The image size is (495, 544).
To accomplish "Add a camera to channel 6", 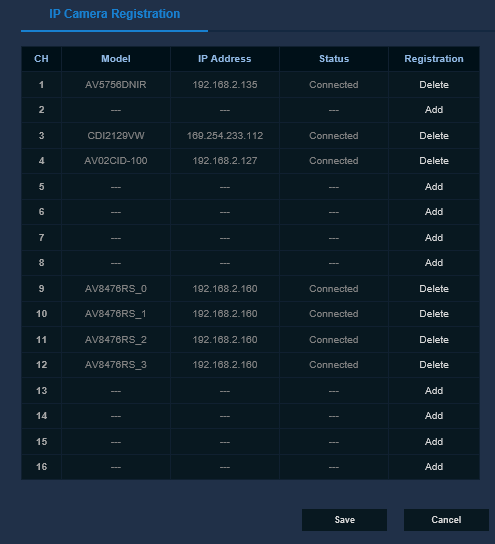I will pos(434,212).
